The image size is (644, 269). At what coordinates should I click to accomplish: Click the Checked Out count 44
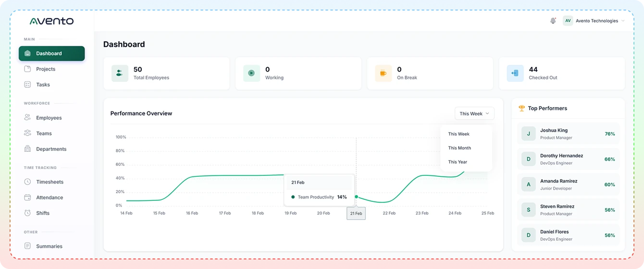tap(533, 70)
